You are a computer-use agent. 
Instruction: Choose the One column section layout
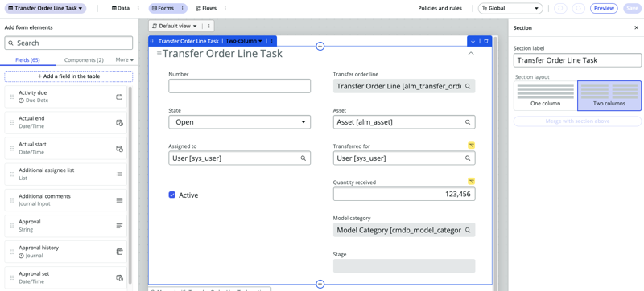[546, 96]
